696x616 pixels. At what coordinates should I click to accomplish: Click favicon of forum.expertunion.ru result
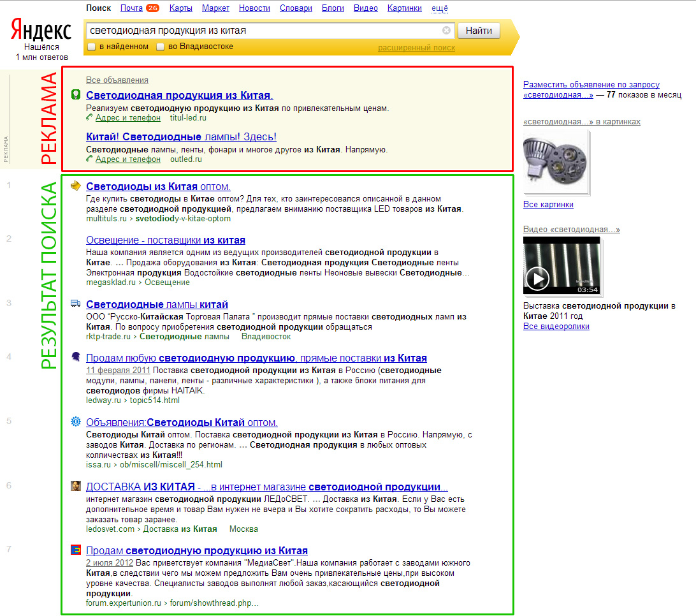(x=76, y=550)
